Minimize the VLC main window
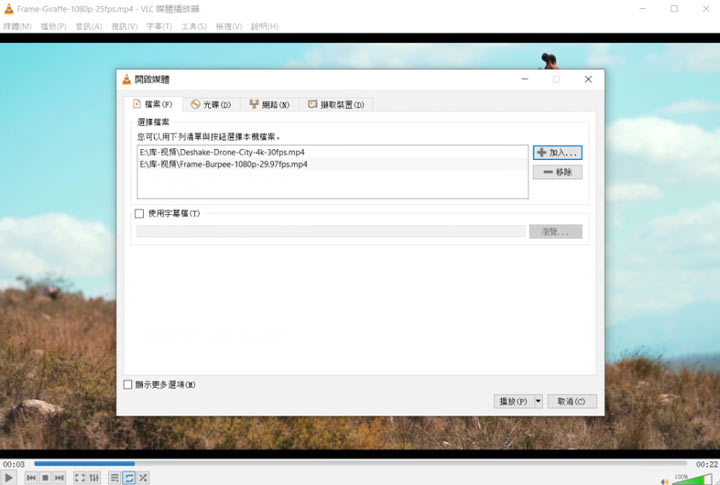This screenshot has width=720, height=485. click(x=643, y=9)
